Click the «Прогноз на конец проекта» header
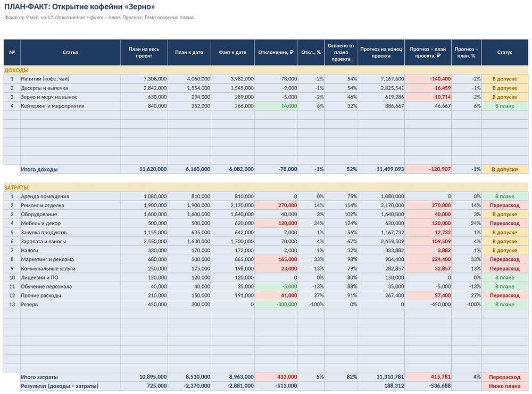The image size is (532, 394). point(381,52)
